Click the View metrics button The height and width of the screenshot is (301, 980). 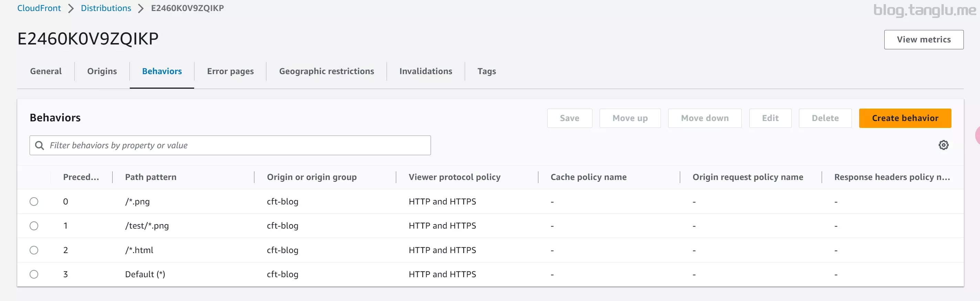click(923, 40)
